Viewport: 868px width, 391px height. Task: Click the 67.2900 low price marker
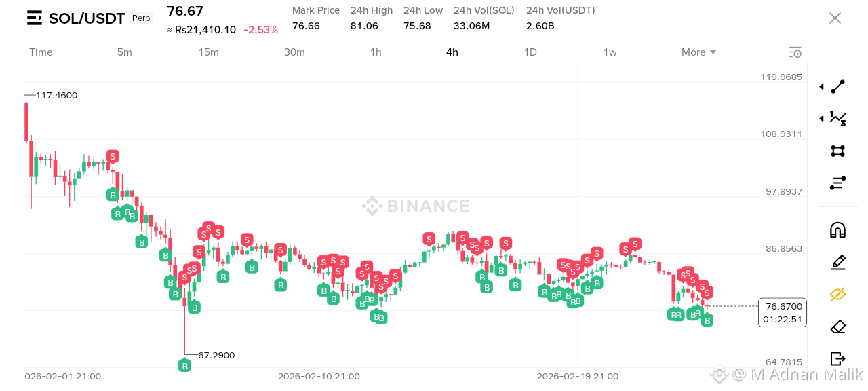216,355
